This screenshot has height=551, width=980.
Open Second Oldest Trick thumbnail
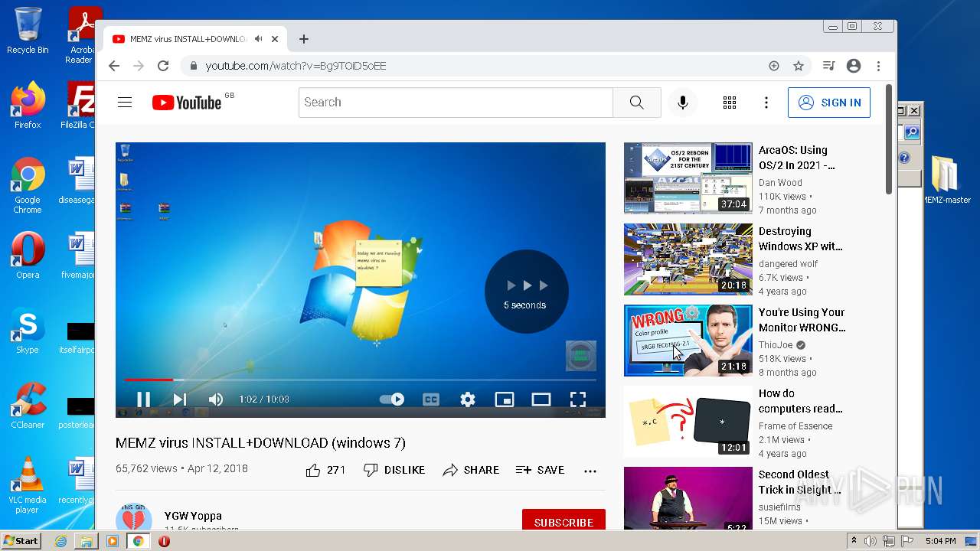coord(688,498)
